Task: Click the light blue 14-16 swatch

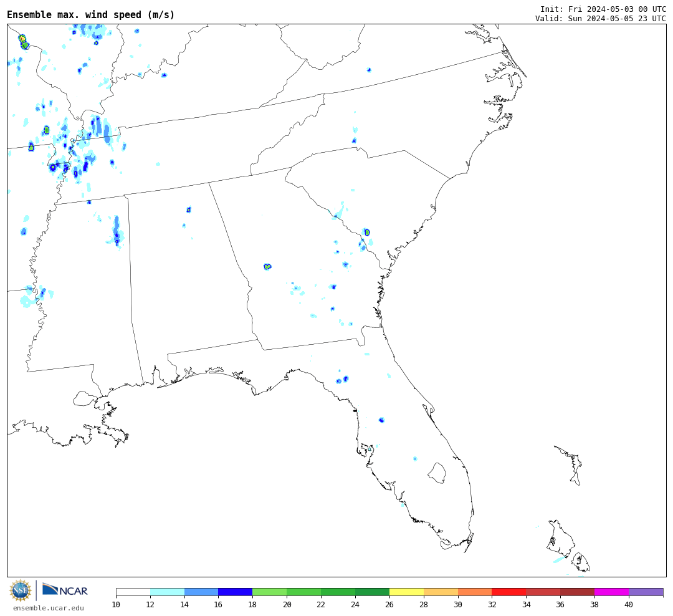Action: point(201,592)
